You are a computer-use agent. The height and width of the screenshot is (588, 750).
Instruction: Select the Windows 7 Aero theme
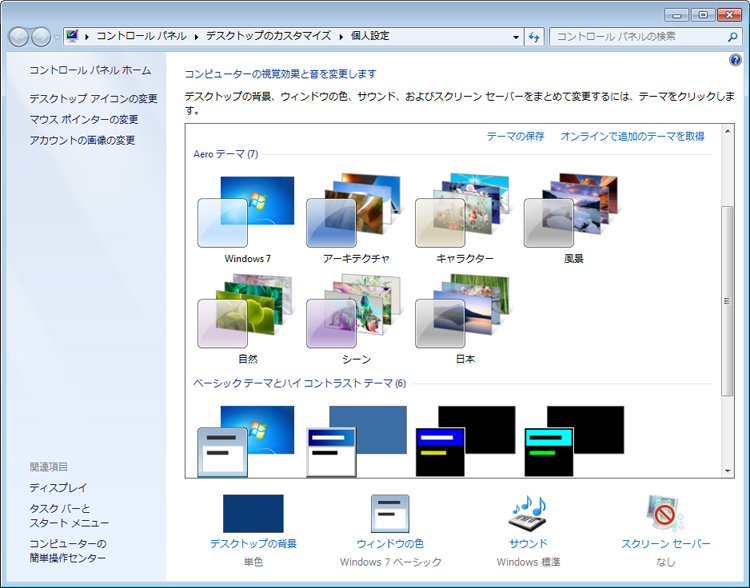[x=246, y=218]
